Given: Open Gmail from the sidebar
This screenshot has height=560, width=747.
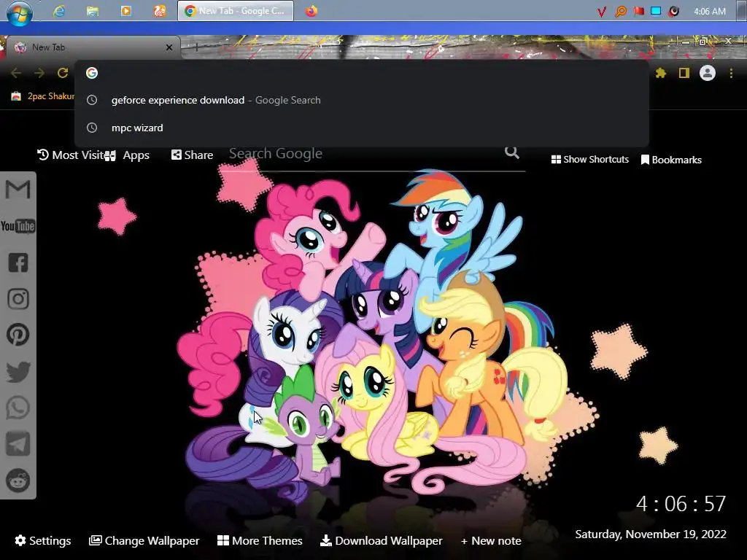Looking at the screenshot, I should [18, 189].
